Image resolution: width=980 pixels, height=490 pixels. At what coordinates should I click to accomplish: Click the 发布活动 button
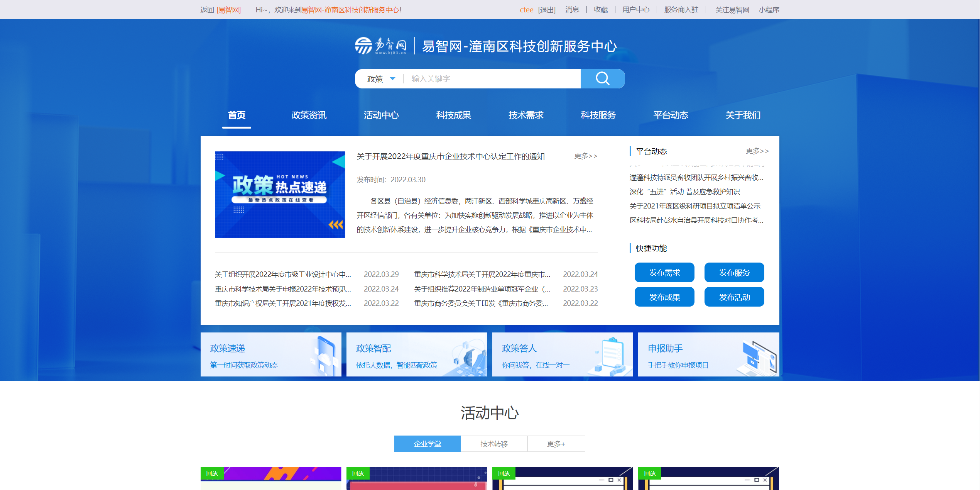pos(734,297)
